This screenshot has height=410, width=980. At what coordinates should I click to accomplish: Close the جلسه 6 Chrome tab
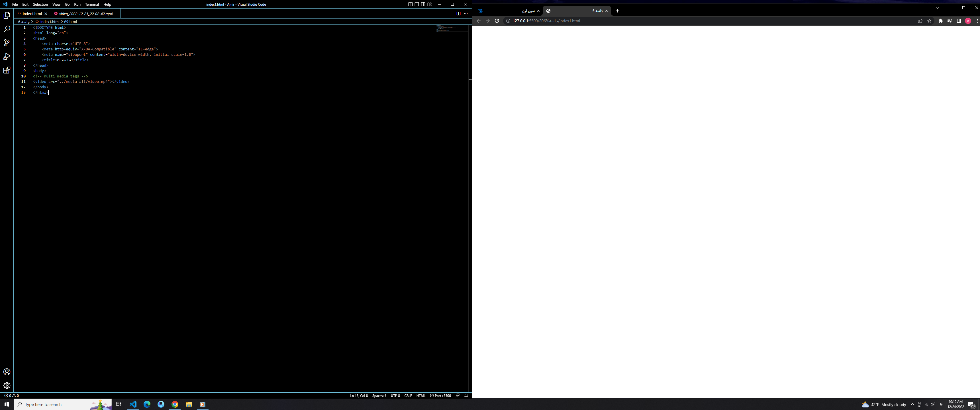[607, 11]
